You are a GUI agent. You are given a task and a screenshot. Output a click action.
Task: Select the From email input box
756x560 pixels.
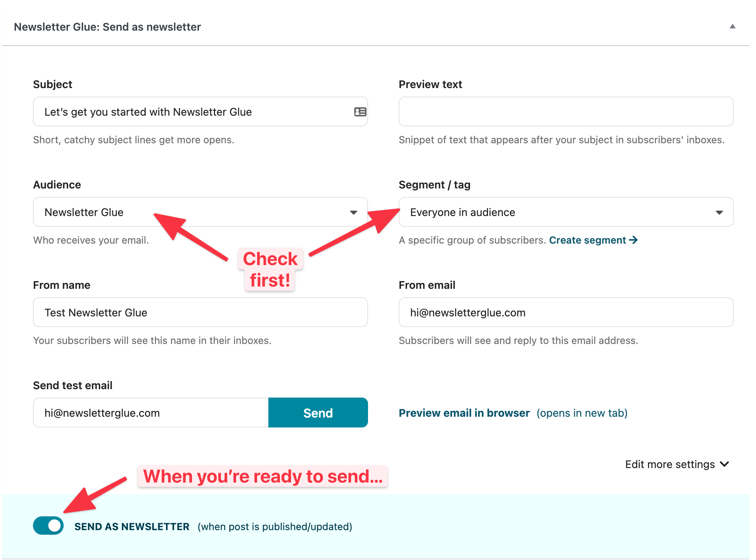(565, 313)
